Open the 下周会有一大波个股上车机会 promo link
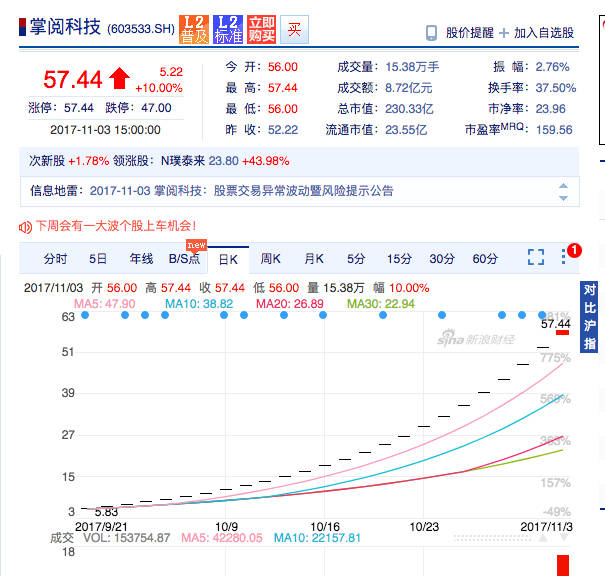Screen dimensions: 605x576 [x=116, y=226]
